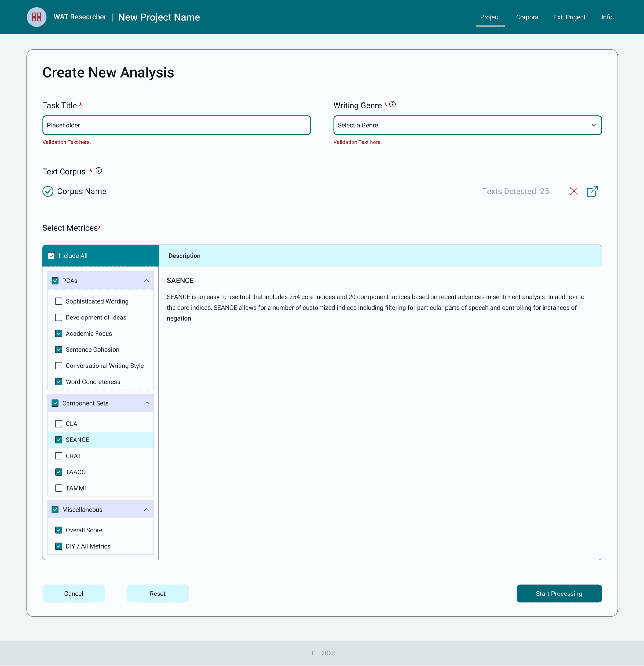Uncheck Sentence Cohesion
Viewport: 644px width, 666px height.
point(58,350)
